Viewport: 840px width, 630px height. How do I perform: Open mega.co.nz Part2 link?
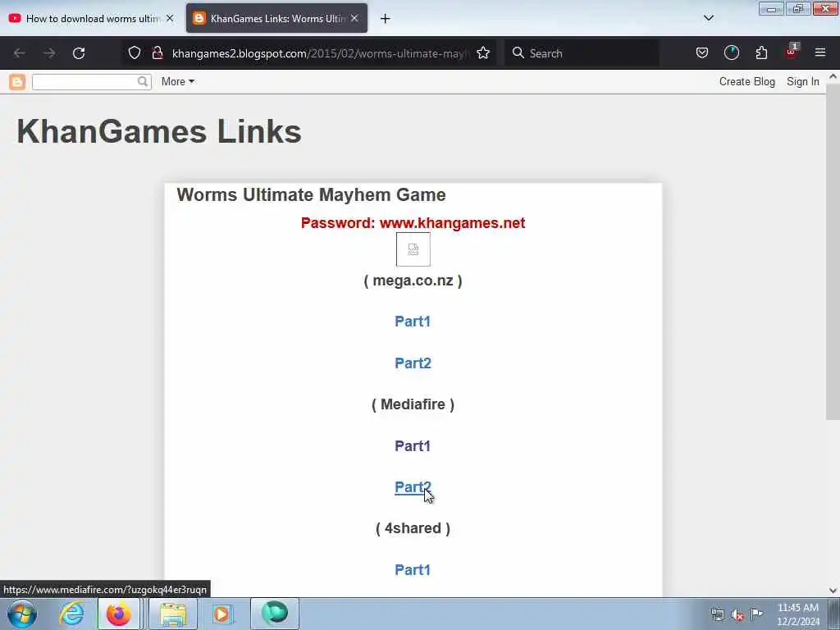(x=413, y=363)
